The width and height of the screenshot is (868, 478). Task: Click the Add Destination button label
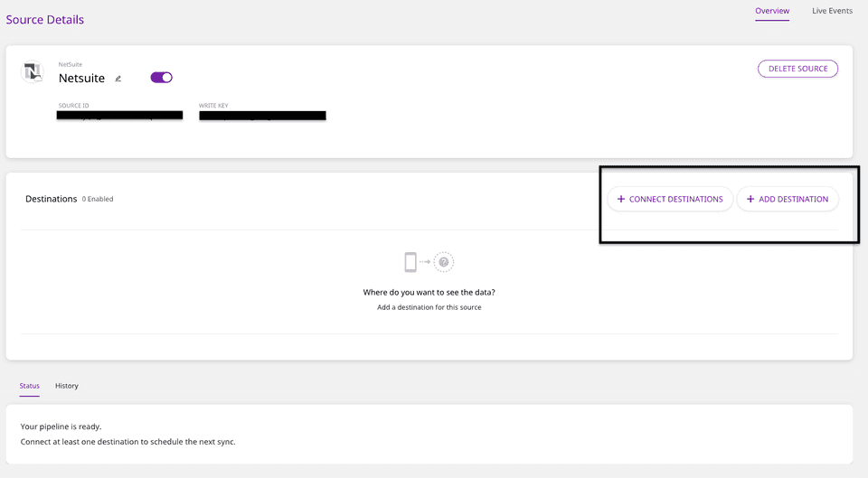point(793,199)
